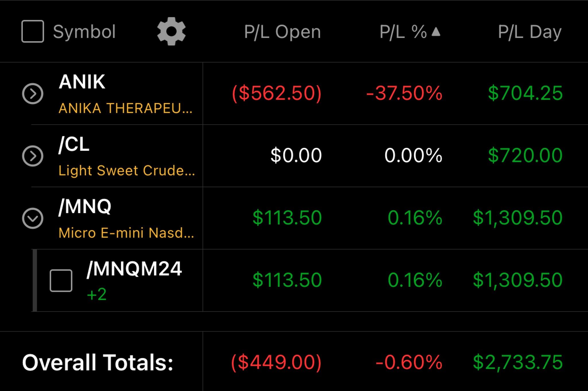Expand the ANIK position row
588x391 pixels.
pyautogui.click(x=33, y=94)
